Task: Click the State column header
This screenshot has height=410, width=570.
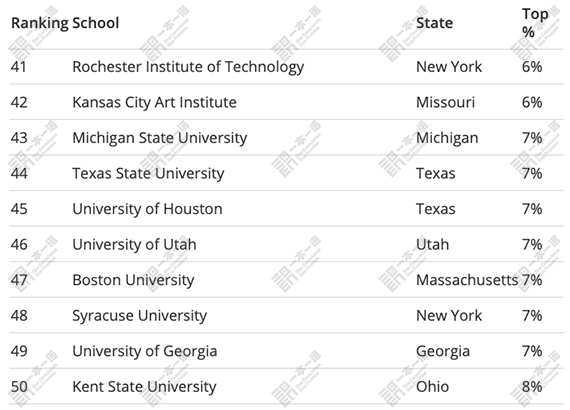Action: (x=434, y=23)
